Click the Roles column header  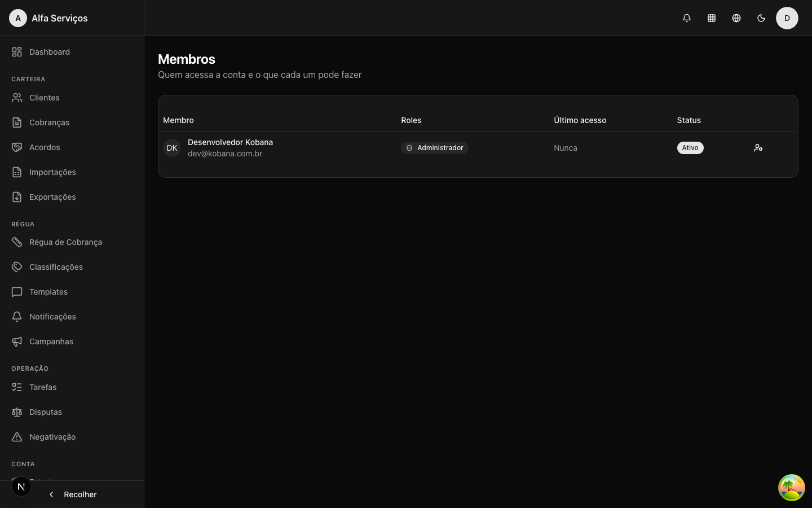pyautogui.click(x=411, y=120)
